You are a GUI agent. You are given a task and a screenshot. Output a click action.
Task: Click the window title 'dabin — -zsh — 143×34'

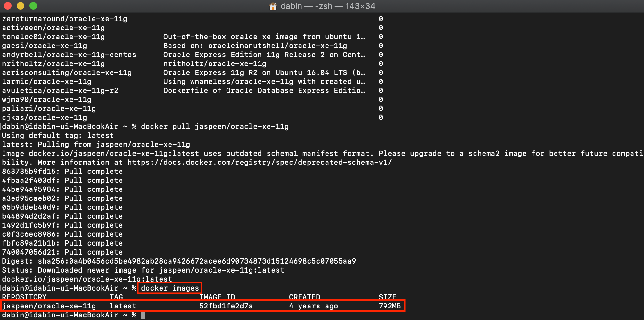click(328, 6)
